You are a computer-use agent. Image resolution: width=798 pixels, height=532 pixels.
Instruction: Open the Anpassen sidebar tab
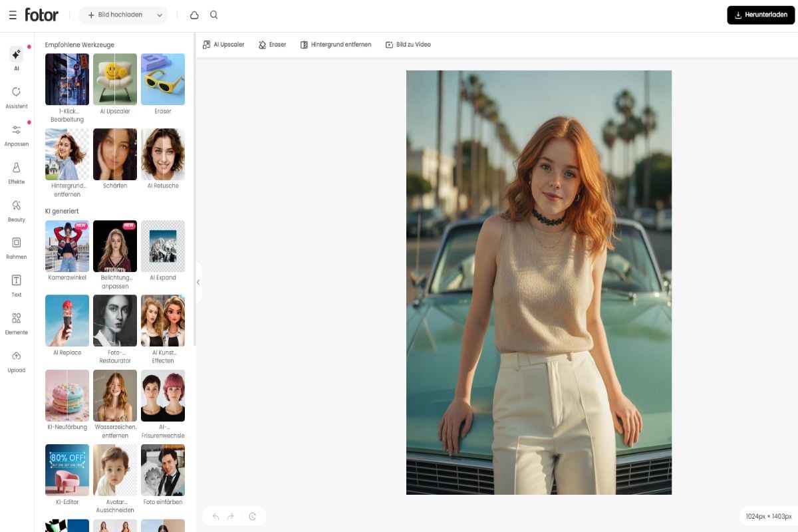(x=17, y=135)
